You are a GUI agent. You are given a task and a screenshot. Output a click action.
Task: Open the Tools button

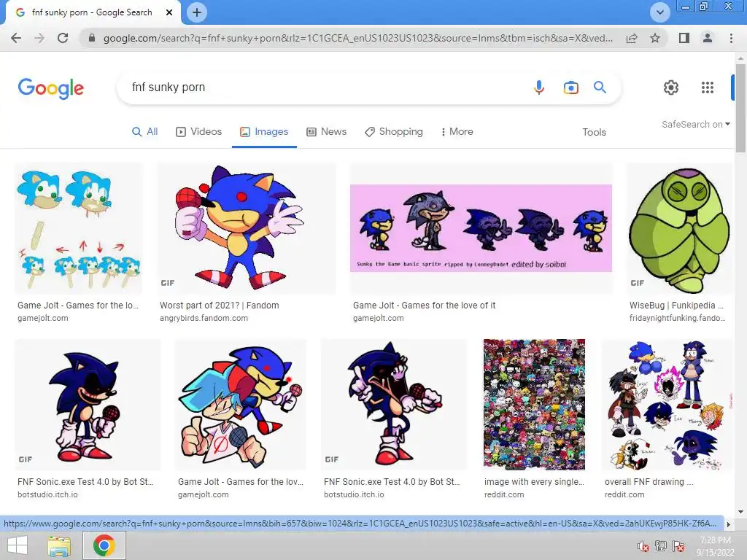594,133
